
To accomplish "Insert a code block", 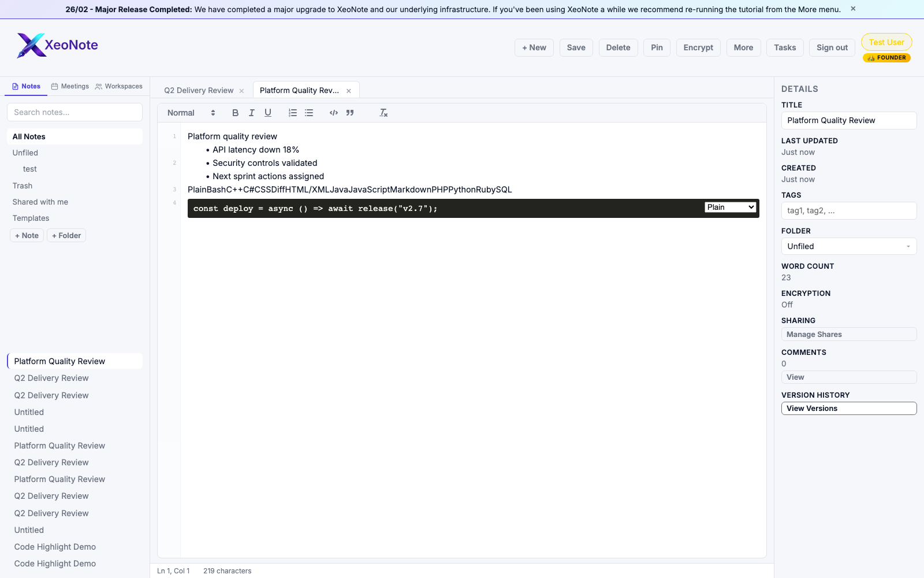I will (333, 113).
